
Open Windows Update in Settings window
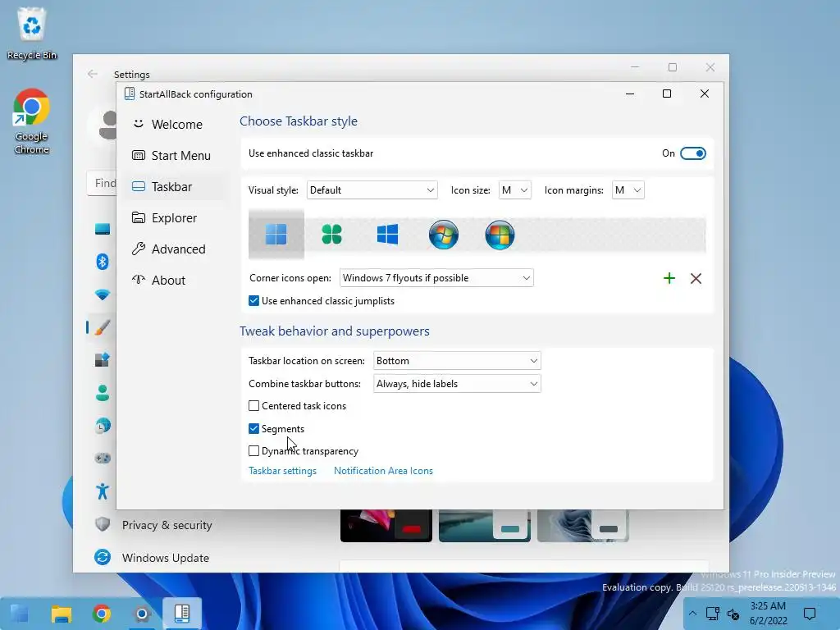[166, 558]
